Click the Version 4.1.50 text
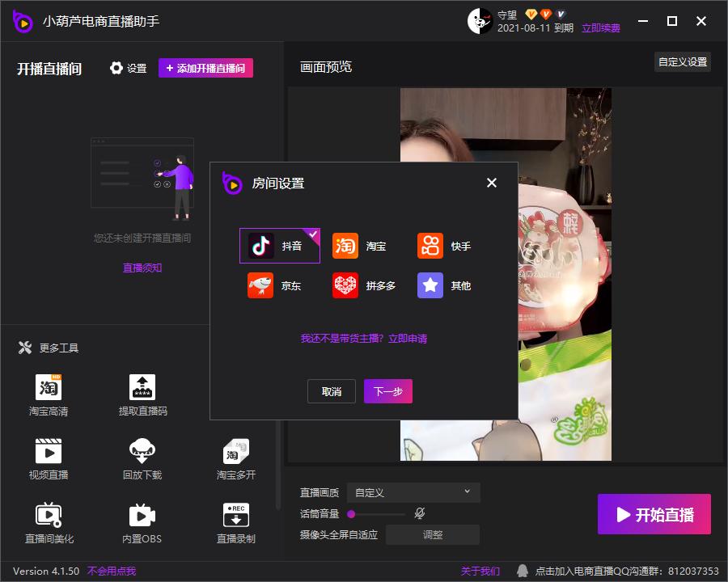The image size is (728, 582). pos(46,571)
